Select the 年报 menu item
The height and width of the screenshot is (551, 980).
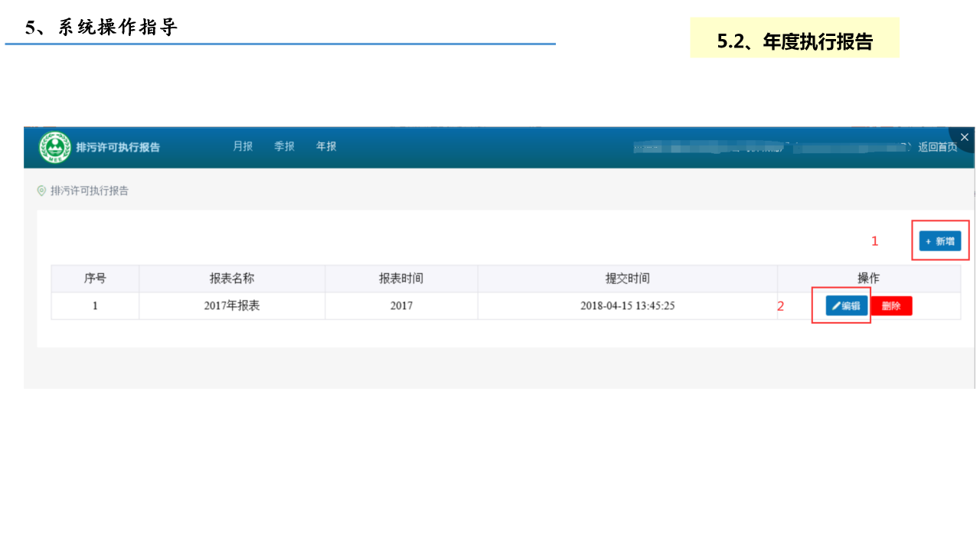[326, 146]
